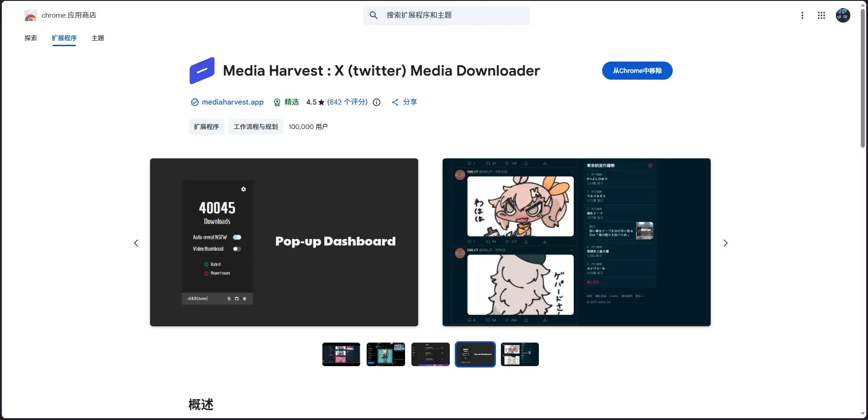The height and width of the screenshot is (420, 868).
Task: Switch to the 探索 tab
Action: [x=31, y=38]
